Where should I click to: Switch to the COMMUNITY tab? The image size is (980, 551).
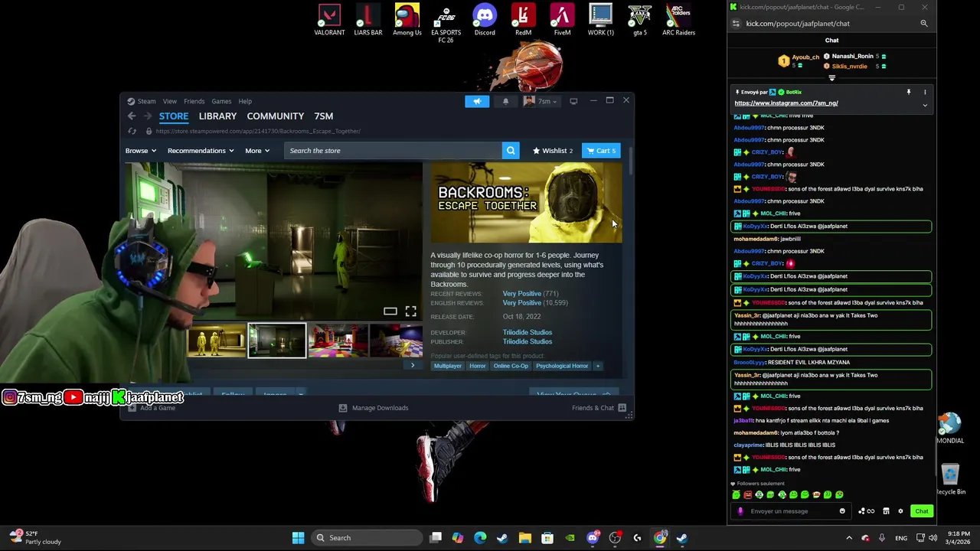pyautogui.click(x=275, y=116)
